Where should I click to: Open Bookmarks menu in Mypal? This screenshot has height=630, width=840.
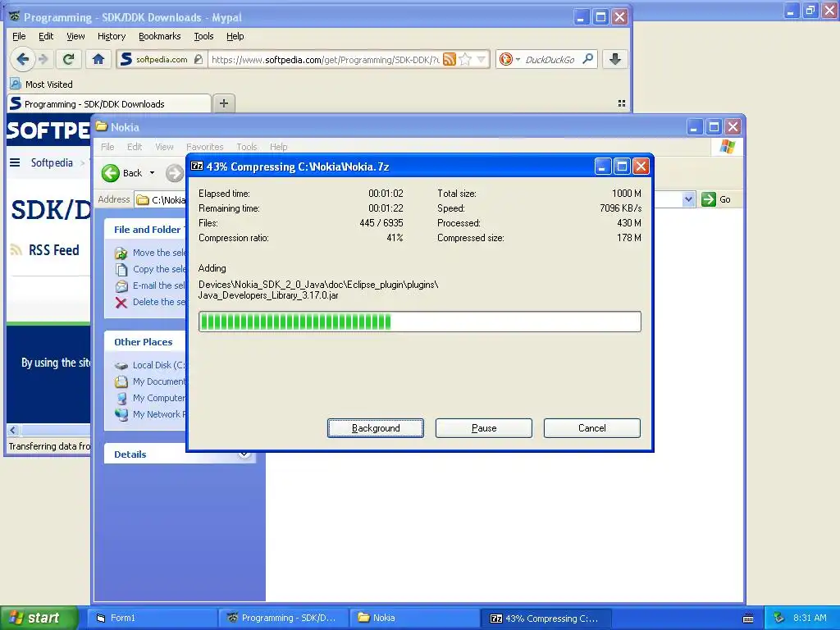pyautogui.click(x=160, y=36)
